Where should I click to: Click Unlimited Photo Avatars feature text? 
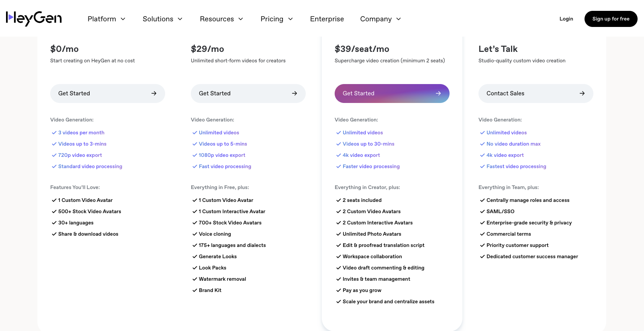point(372,234)
